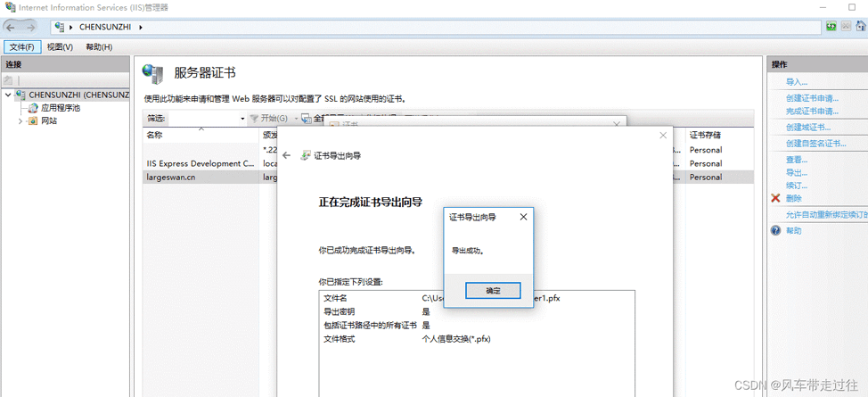The image size is (868, 397).
Task: Maximize the IIS Manager window
Action: (851, 7)
